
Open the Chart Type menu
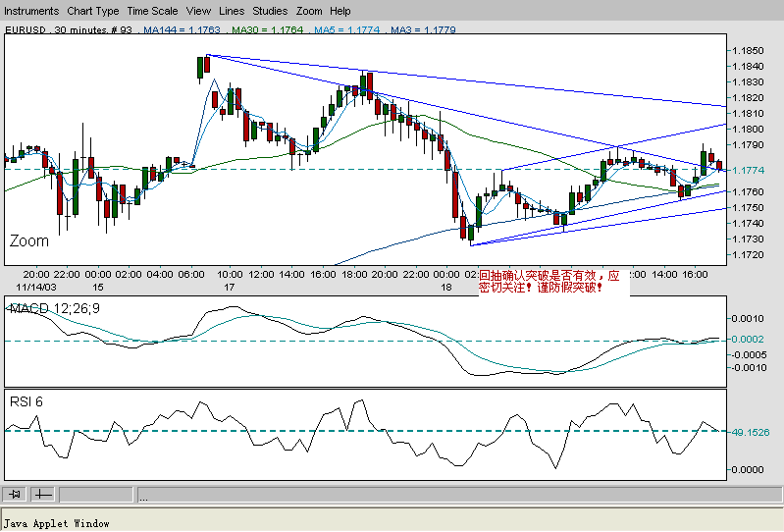click(x=93, y=11)
